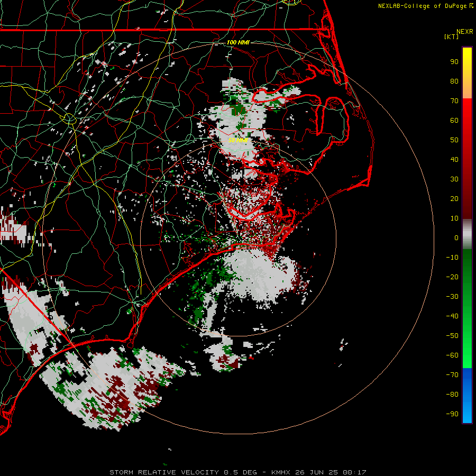Click the 80 value on velocity scale
Viewport: 476px width, 476px height.
click(454, 81)
